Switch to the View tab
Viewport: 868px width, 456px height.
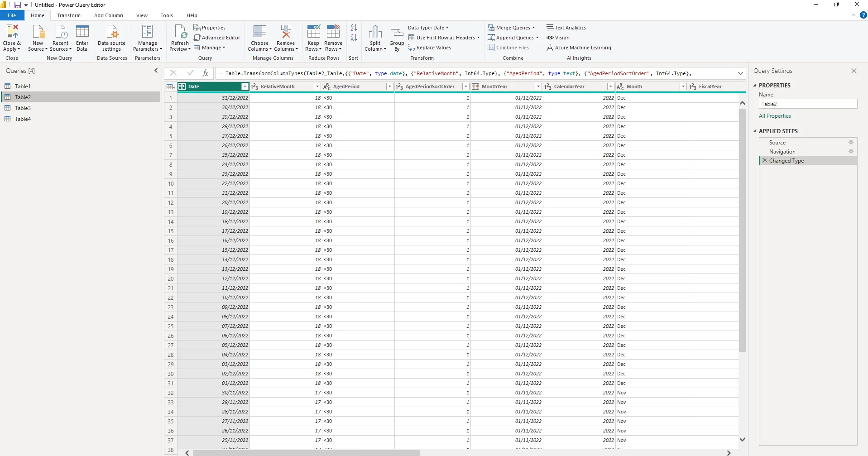(142, 15)
